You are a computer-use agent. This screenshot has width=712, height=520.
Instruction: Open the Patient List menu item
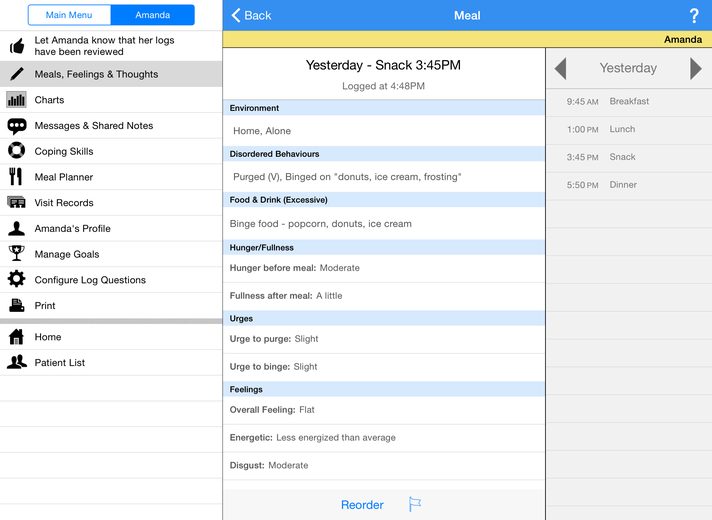111,362
